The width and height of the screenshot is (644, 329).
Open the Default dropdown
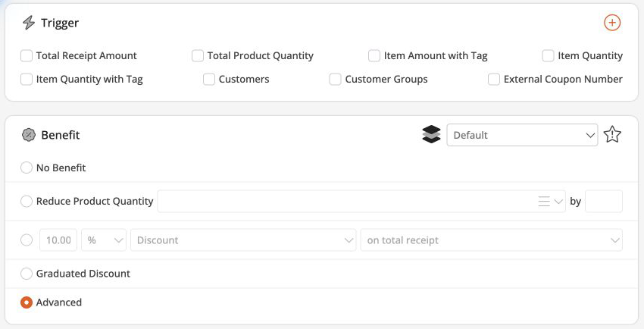point(522,135)
